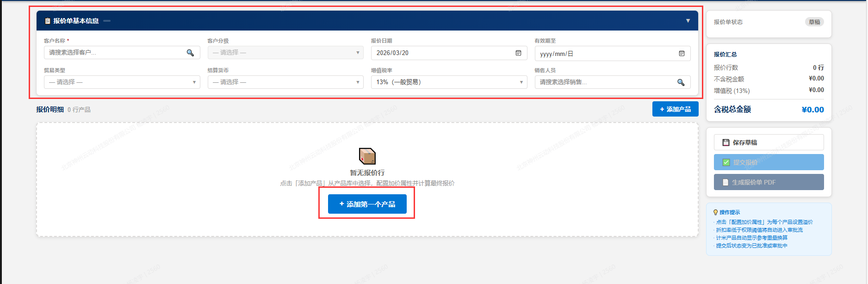The height and width of the screenshot is (284, 868).
Task: Click the lightbulb icon next to 操作提示
Action: (715, 212)
